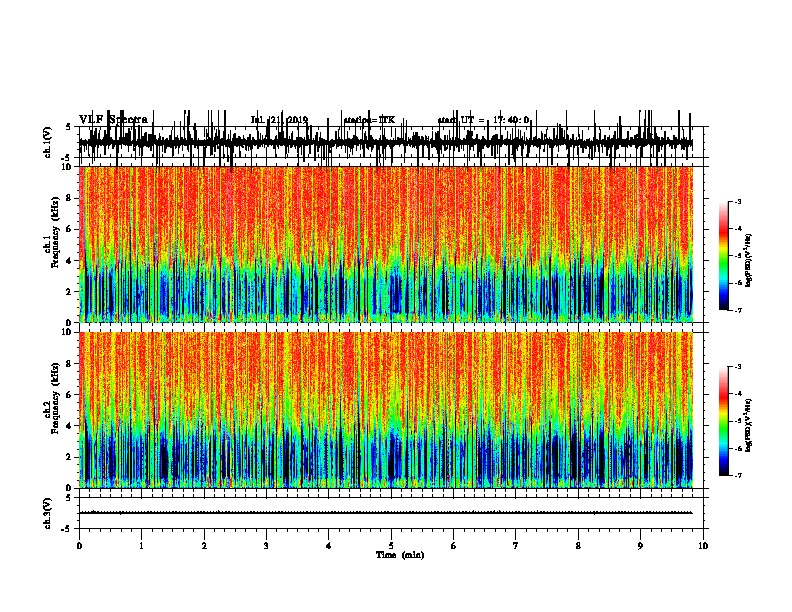Click the flat ch.3 voltage trace
The width and height of the screenshot is (792, 612).
[386, 513]
